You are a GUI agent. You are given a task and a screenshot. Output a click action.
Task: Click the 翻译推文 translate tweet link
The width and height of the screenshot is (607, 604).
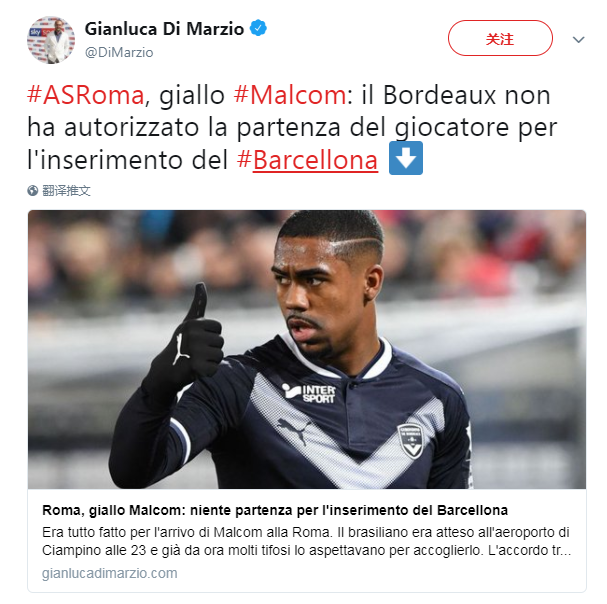[x=66, y=190]
